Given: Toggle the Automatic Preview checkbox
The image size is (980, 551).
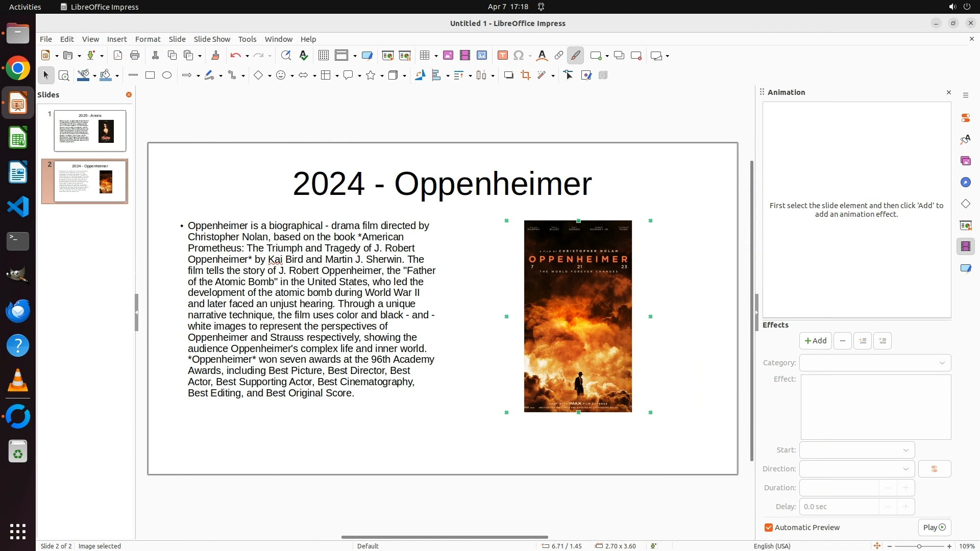Looking at the screenshot, I should 769,528.
